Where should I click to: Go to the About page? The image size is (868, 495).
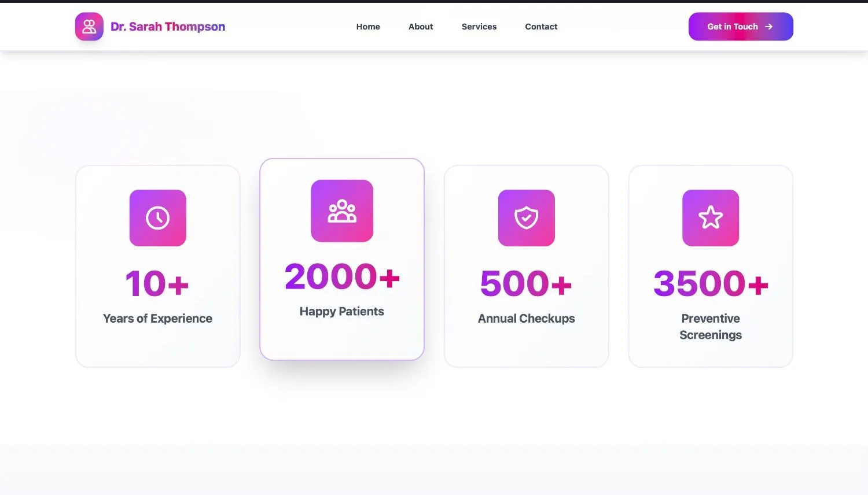pyautogui.click(x=421, y=27)
